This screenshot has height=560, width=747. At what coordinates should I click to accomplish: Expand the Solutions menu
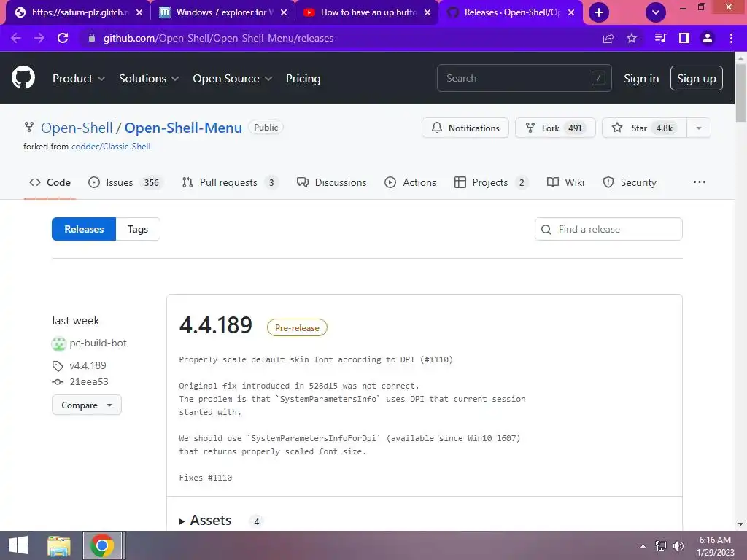coord(149,79)
